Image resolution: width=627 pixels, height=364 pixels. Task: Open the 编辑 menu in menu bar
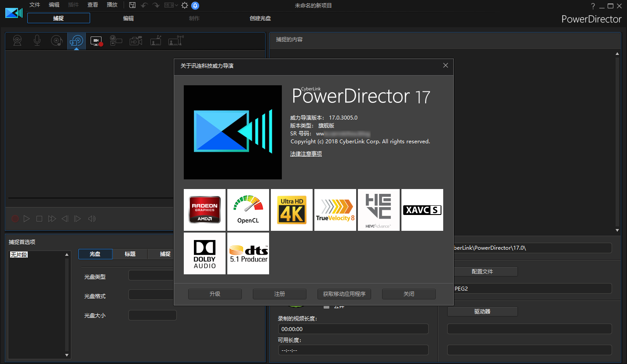coord(54,5)
